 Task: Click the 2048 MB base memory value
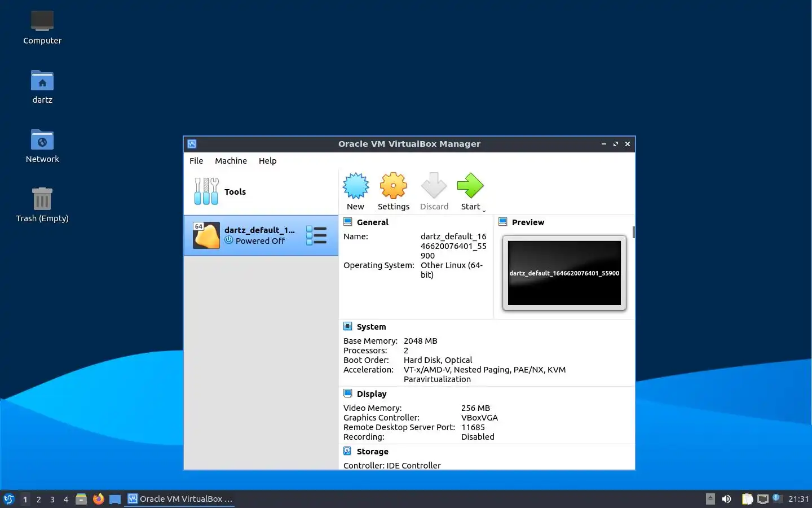[x=421, y=341]
